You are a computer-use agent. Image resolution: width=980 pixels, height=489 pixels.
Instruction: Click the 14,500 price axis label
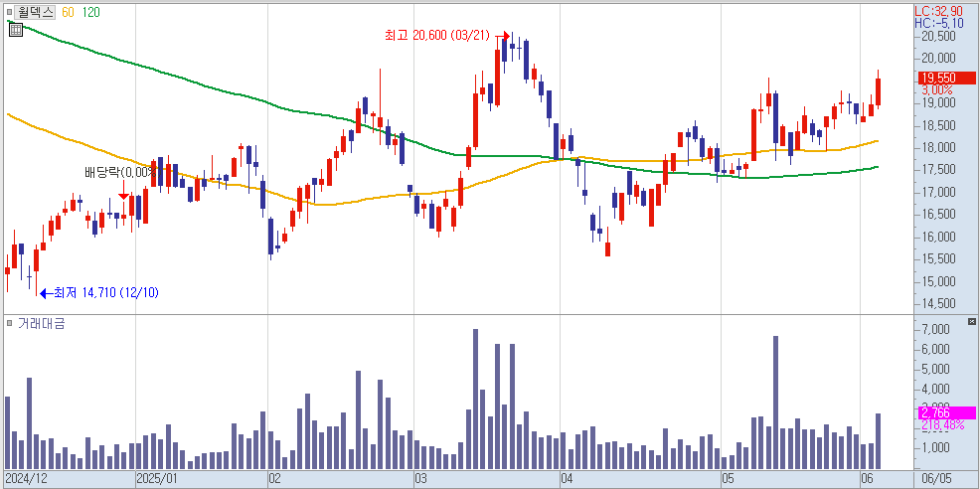pyautogui.click(x=937, y=304)
